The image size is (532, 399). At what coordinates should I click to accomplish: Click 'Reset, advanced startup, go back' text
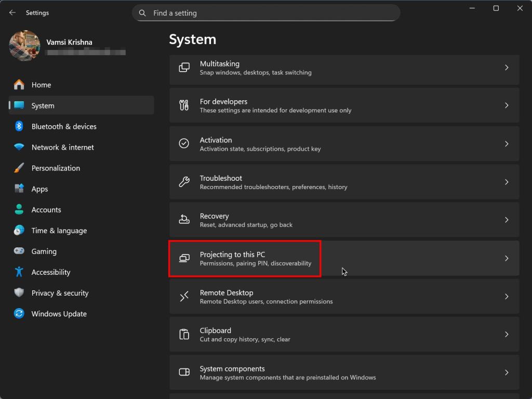coord(246,224)
